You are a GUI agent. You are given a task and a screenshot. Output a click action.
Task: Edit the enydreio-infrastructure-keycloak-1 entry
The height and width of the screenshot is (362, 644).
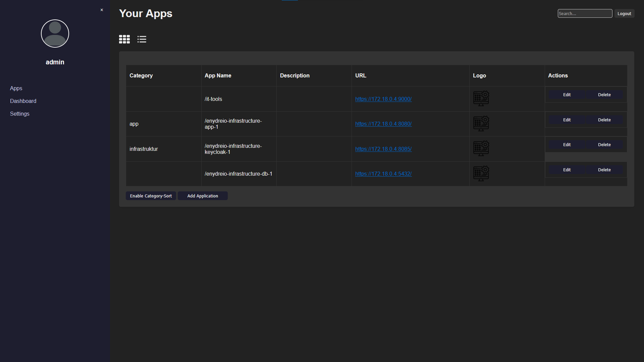[567, 145]
